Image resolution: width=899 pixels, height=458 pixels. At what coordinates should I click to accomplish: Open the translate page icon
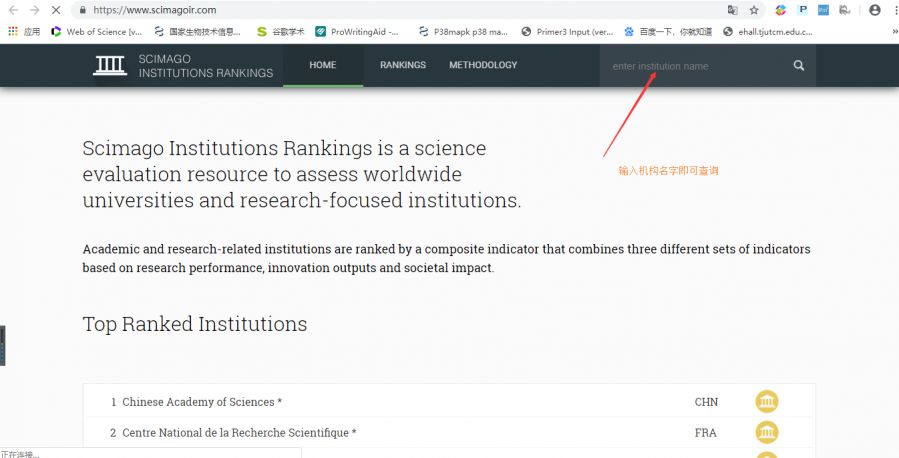coord(733,10)
